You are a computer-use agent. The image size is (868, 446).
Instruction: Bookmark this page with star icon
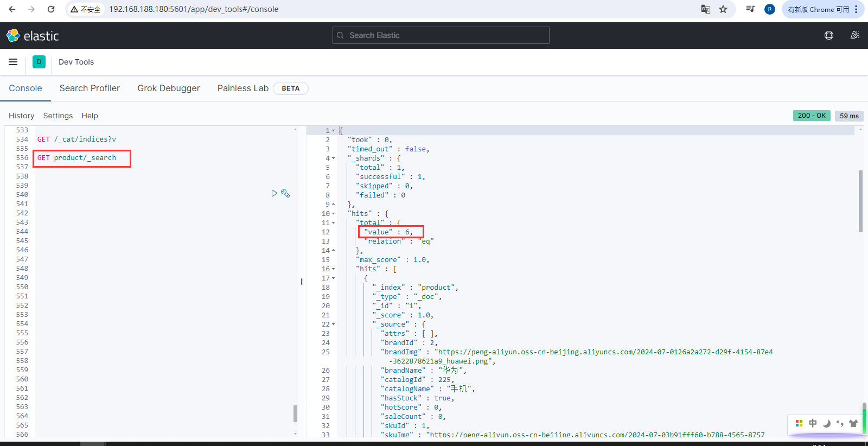[x=723, y=9]
